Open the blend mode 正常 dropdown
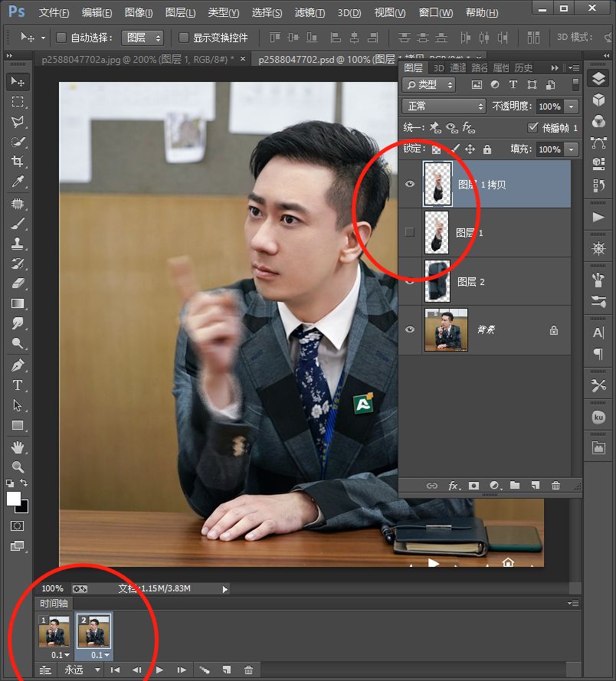Viewport: 616px width, 681px height. tap(444, 106)
